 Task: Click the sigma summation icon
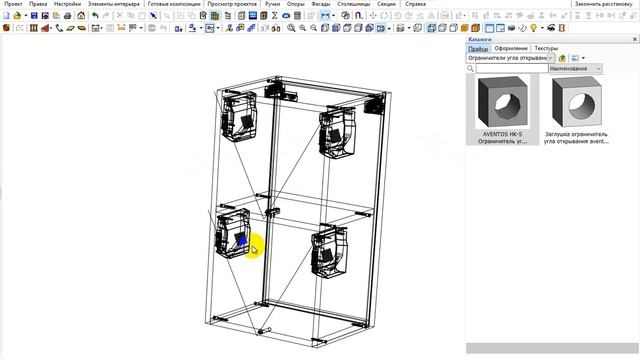[x=275, y=16]
